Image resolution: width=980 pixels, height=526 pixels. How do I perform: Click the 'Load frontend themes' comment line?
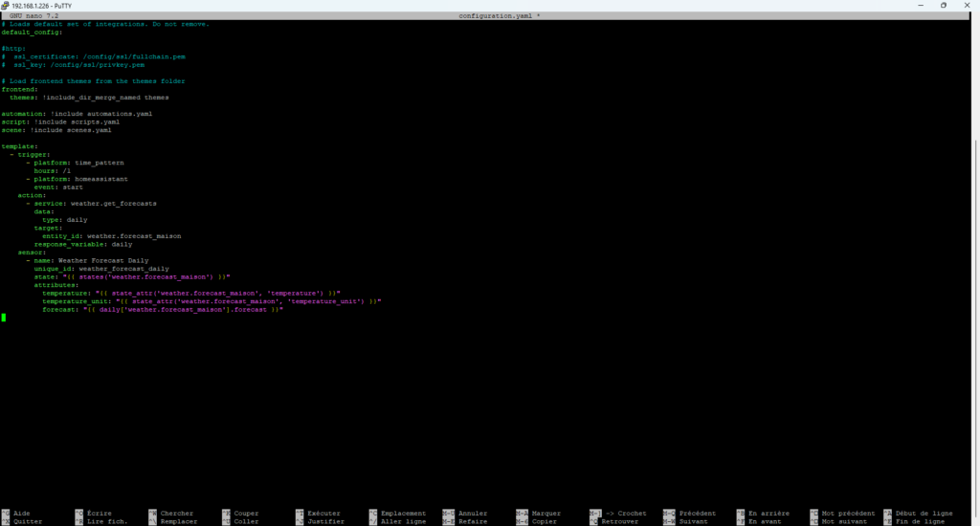[x=93, y=81]
